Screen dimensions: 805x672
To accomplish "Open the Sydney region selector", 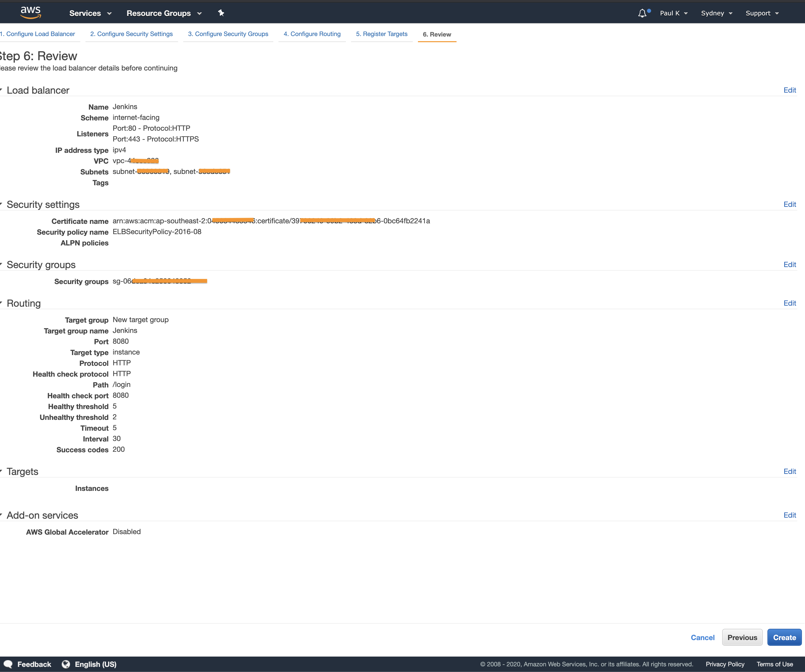I will click(716, 13).
